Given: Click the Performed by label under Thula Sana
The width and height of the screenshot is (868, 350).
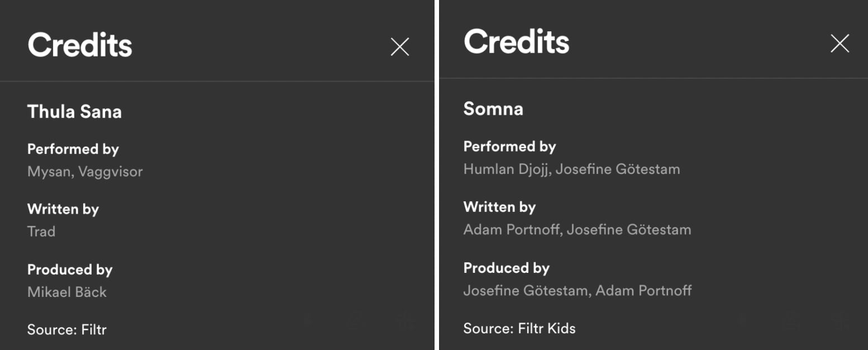Looking at the screenshot, I should tap(73, 149).
